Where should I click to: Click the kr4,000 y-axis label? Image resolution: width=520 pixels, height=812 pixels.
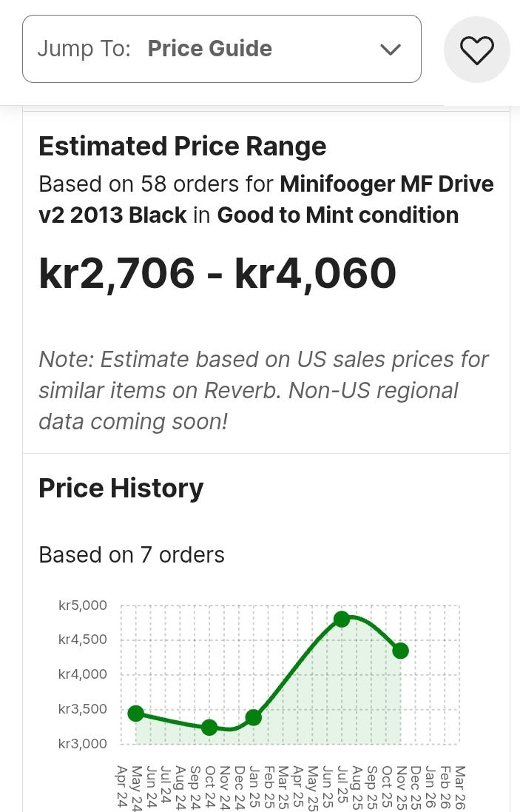tap(83, 674)
